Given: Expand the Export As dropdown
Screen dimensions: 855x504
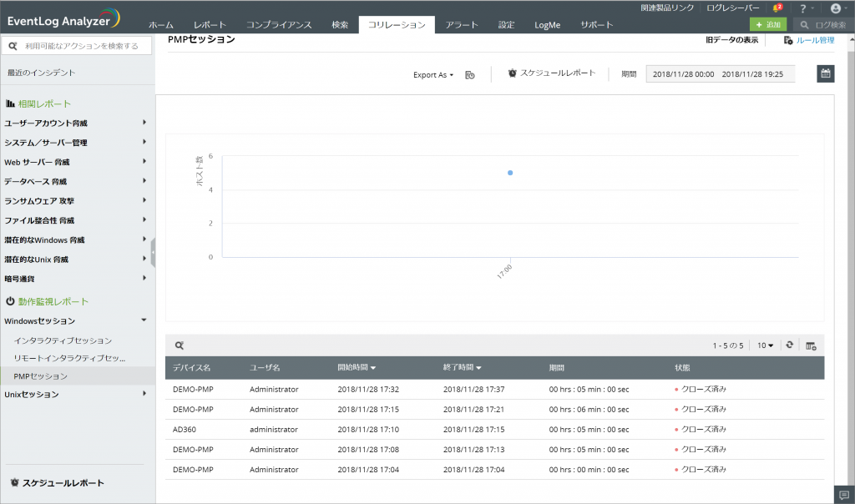Looking at the screenshot, I should coord(433,74).
